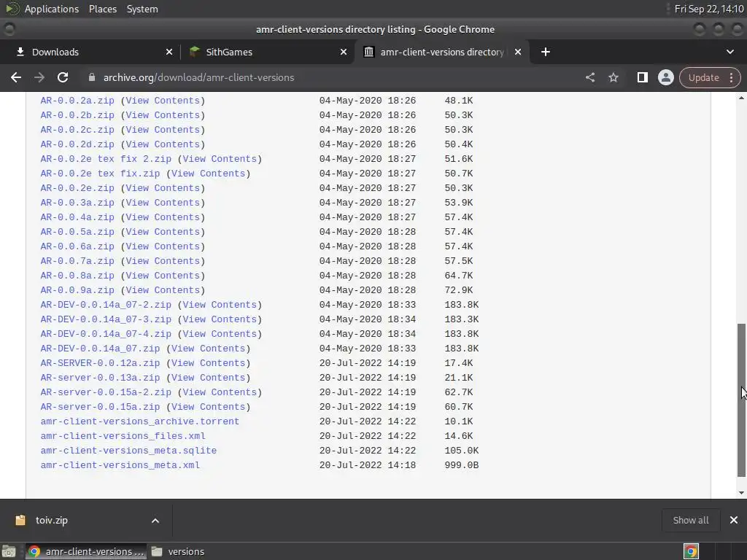This screenshot has width=747, height=560.
Task: Open the System menu
Action: point(142,9)
